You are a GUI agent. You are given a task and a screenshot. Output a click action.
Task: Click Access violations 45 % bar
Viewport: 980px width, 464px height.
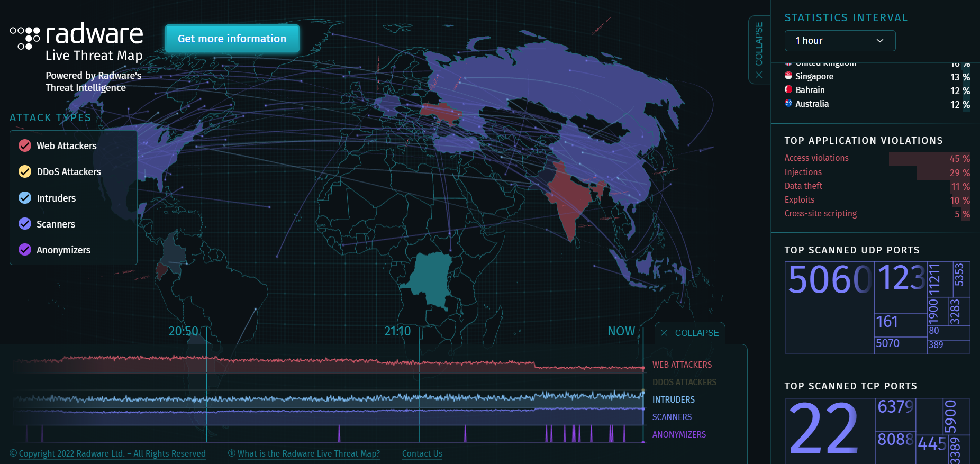tap(930, 158)
